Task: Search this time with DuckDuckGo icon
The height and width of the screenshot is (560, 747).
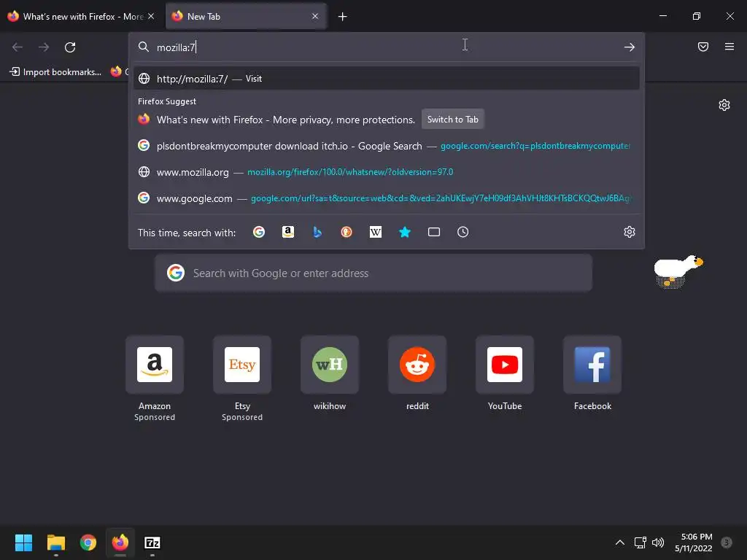Action: tap(347, 232)
